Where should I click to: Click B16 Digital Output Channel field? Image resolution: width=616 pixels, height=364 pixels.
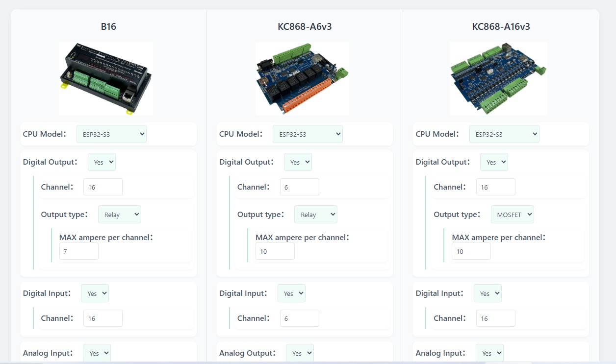tap(103, 187)
